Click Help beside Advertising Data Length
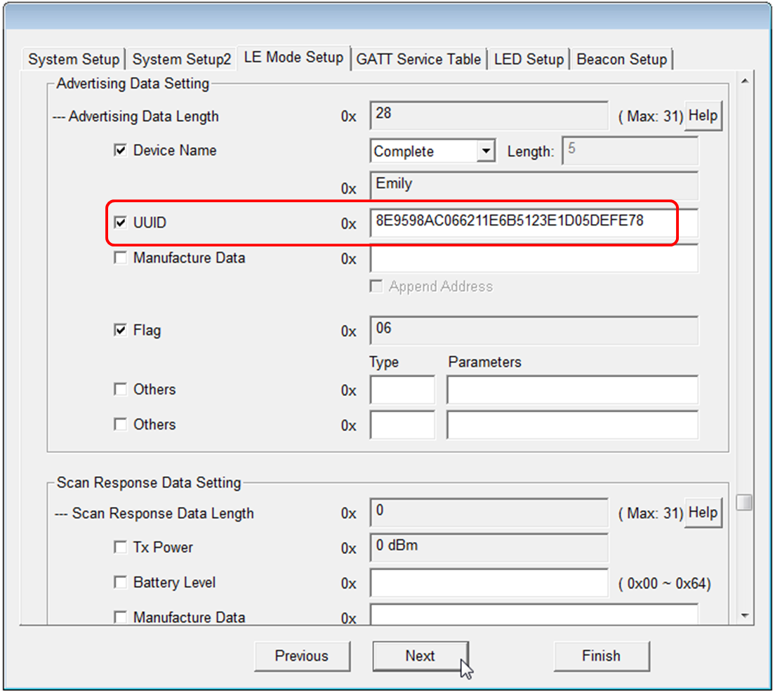775x700 pixels. 702,115
